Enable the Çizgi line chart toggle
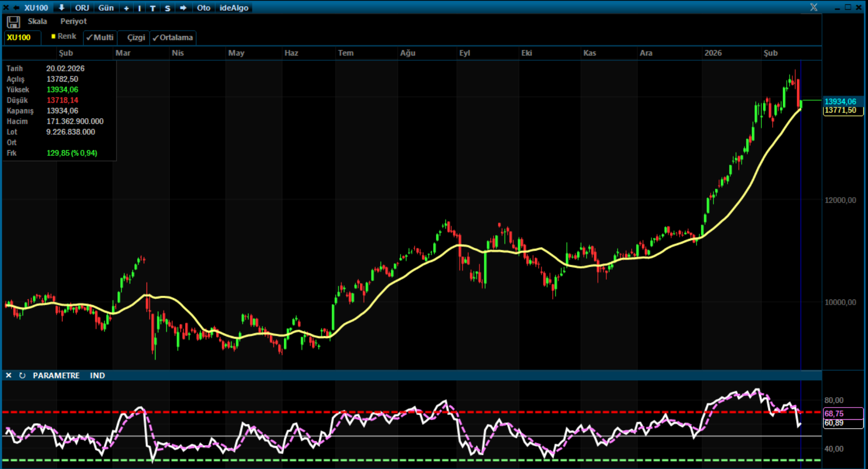 pos(135,38)
